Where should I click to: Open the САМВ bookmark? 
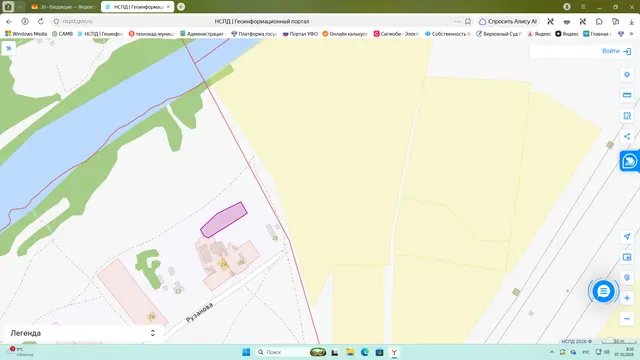pos(62,34)
